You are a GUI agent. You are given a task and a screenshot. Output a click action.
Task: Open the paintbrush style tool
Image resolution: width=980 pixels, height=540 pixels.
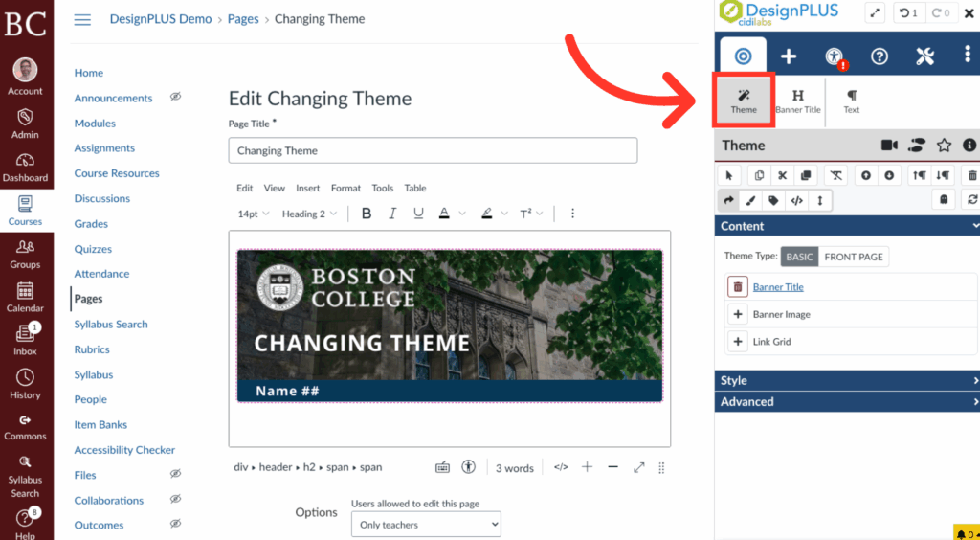(750, 200)
